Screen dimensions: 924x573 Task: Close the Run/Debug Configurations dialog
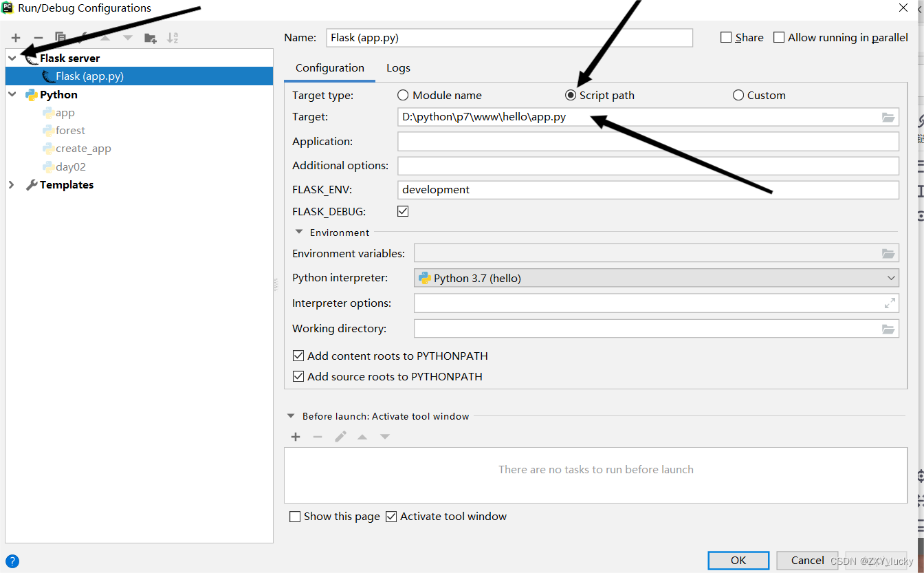[x=903, y=8]
